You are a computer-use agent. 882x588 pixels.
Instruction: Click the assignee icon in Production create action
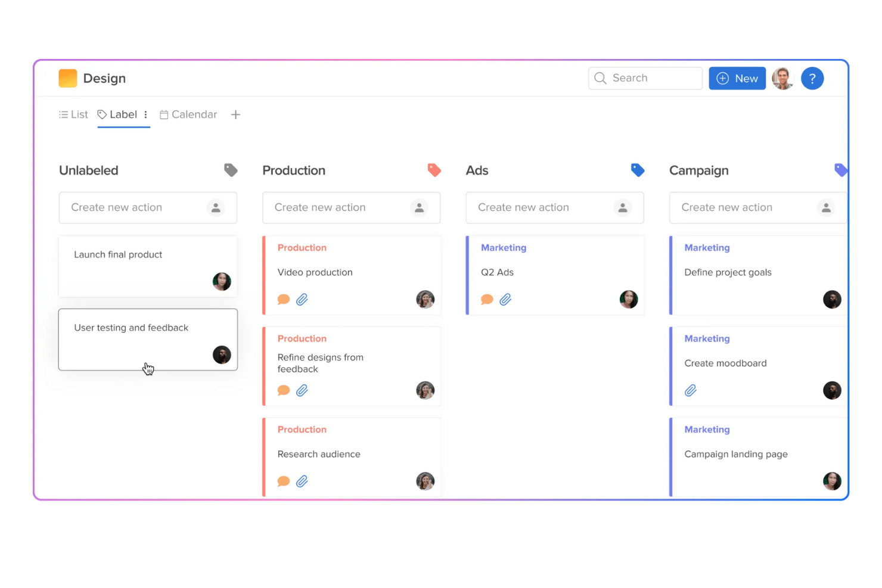pyautogui.click(x=420, y=208)
